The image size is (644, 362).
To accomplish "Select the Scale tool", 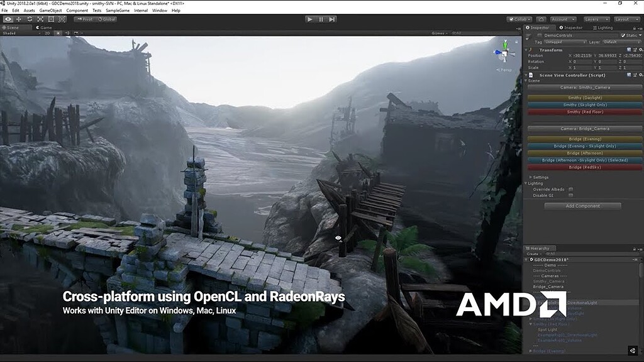I will pos(41,19).
